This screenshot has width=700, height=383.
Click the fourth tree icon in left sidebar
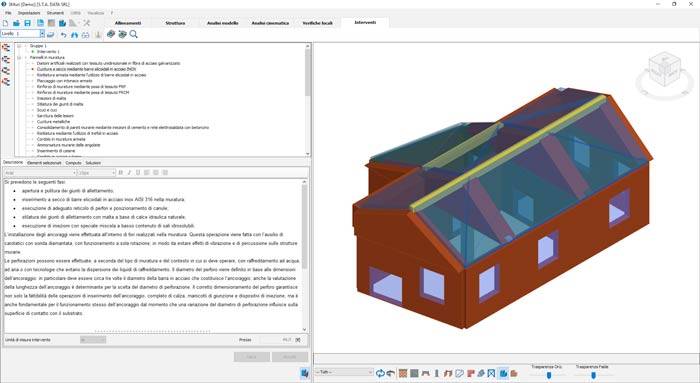6,82
